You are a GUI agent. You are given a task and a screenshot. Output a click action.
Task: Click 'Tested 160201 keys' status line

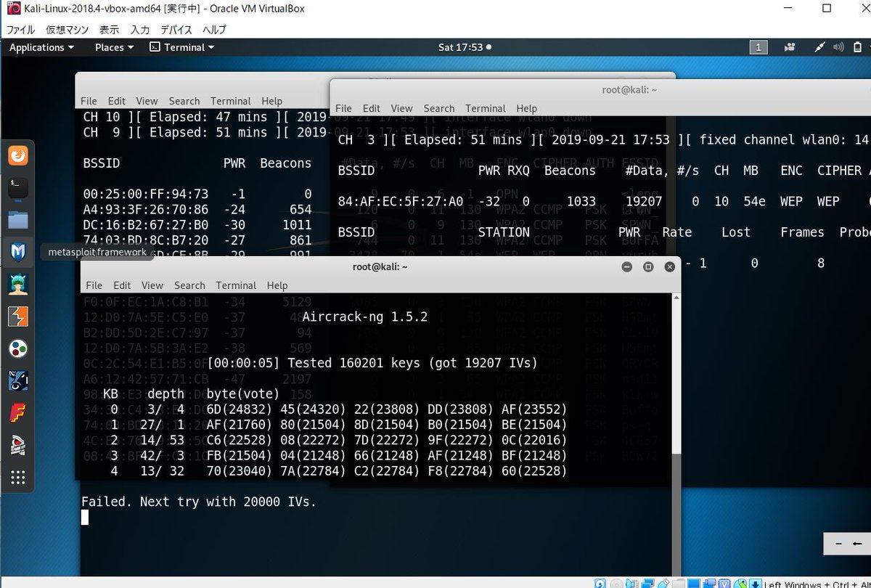pos(372,362)
